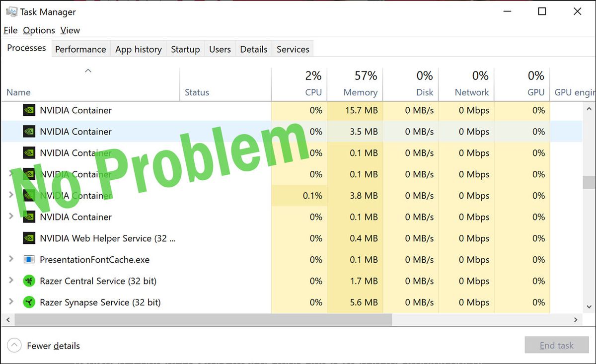Click icon of NVIDIA Container using 3.5 MB
Screen dimensions: 596x364
click(x=29, y=132)
